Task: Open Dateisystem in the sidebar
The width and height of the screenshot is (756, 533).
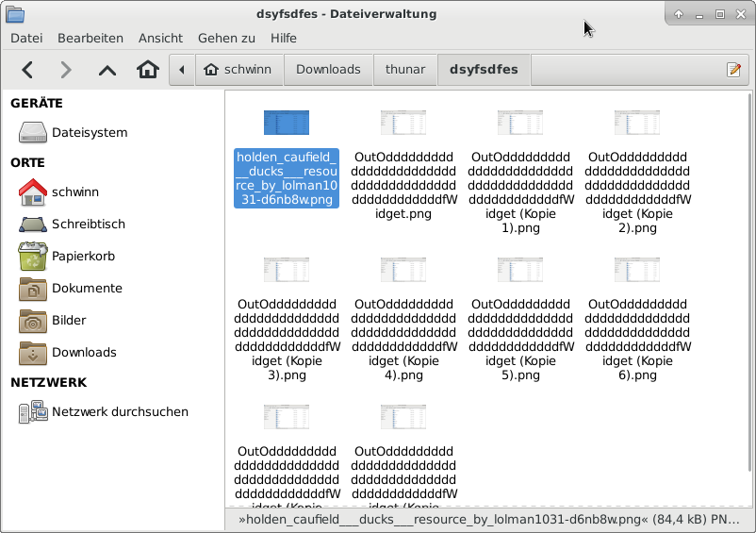Action: (89, 132)
